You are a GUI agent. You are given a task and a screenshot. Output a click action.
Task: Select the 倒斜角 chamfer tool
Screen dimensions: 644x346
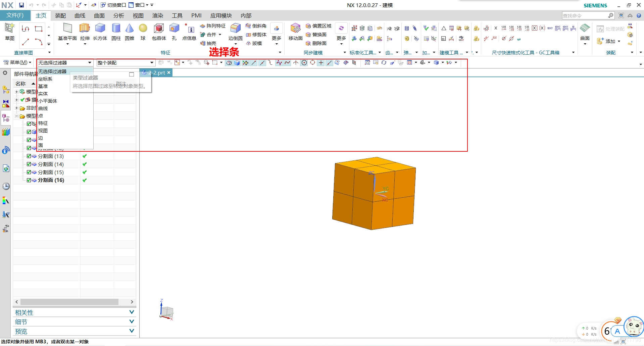[x=256, y=26]
